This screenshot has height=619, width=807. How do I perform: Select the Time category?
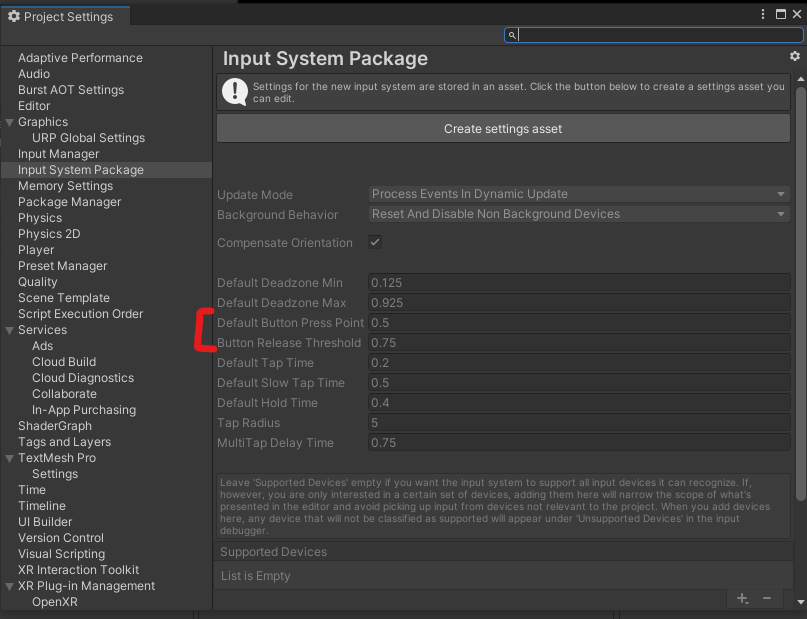coord(32,489)
